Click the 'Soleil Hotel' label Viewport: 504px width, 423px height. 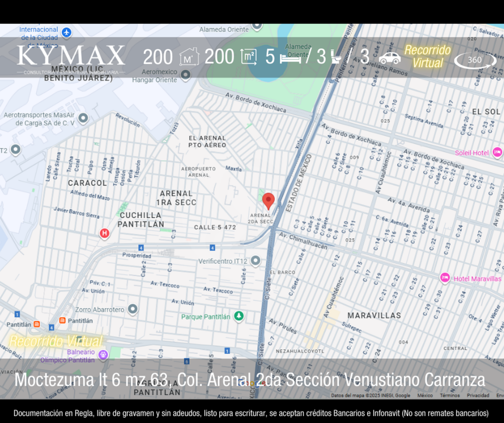(472, 153)
